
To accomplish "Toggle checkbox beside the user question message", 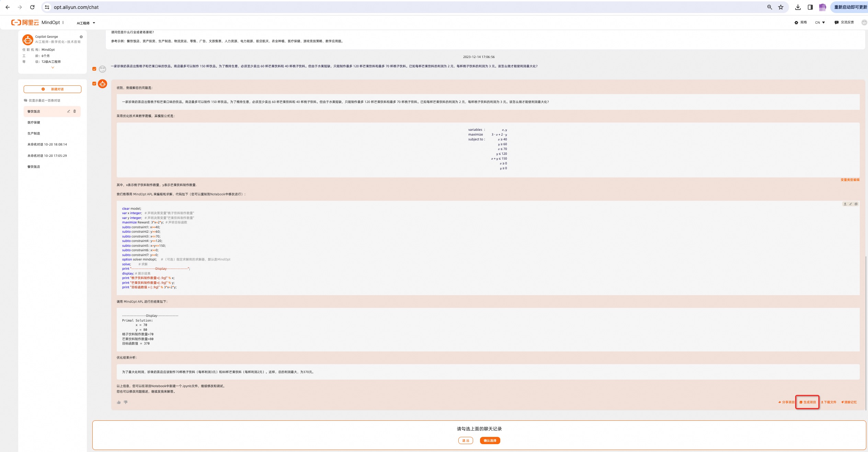I will (94, 69).
